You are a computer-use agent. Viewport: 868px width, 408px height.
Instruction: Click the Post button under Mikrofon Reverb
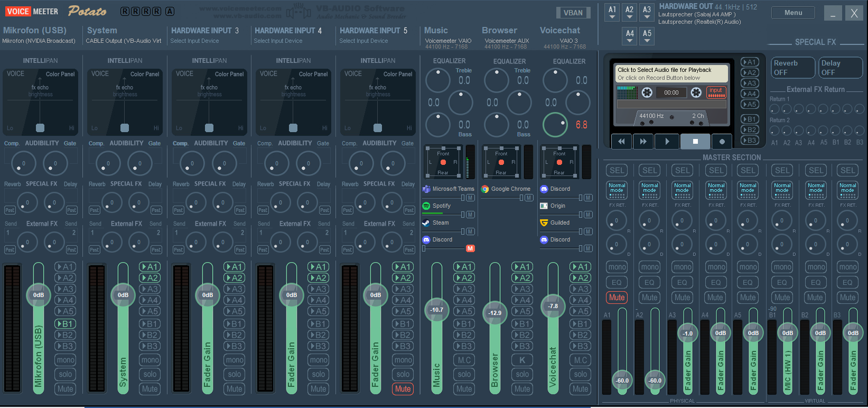(x=10, y=210)
